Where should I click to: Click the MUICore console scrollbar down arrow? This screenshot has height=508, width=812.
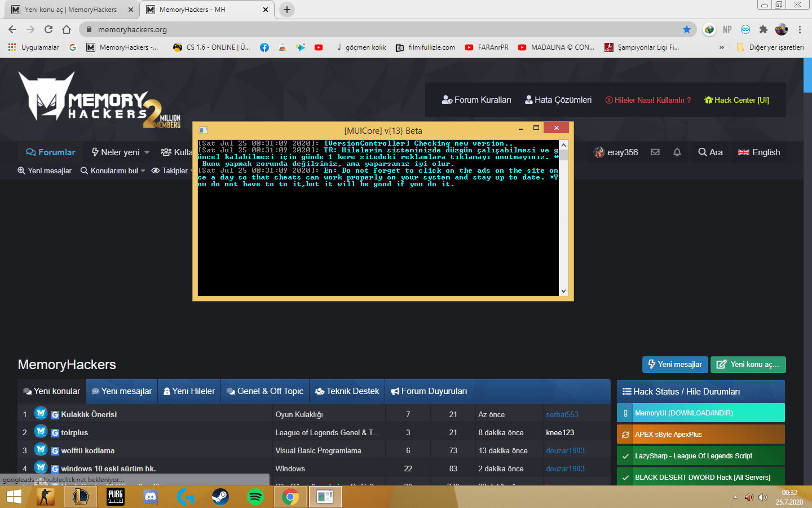563,291
